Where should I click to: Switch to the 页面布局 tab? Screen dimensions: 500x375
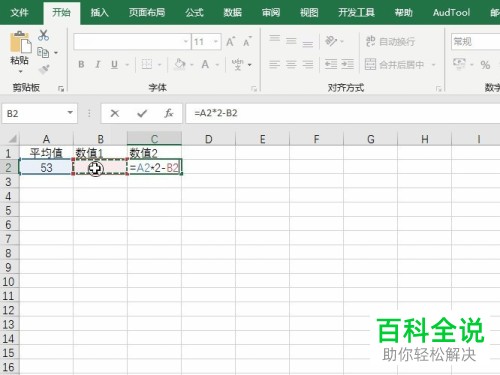[147, 13]
